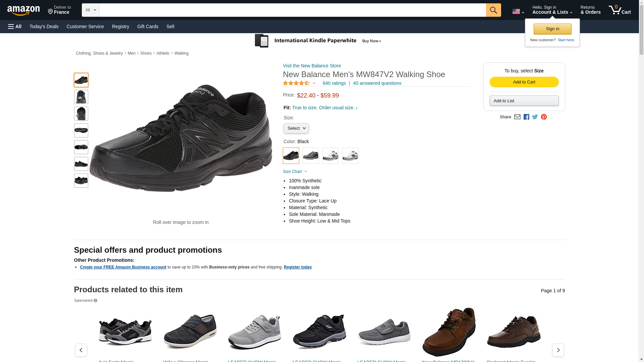This screenshot has width=644, height=362.
Task: Go to next related products page
Action: coord(558,350)
